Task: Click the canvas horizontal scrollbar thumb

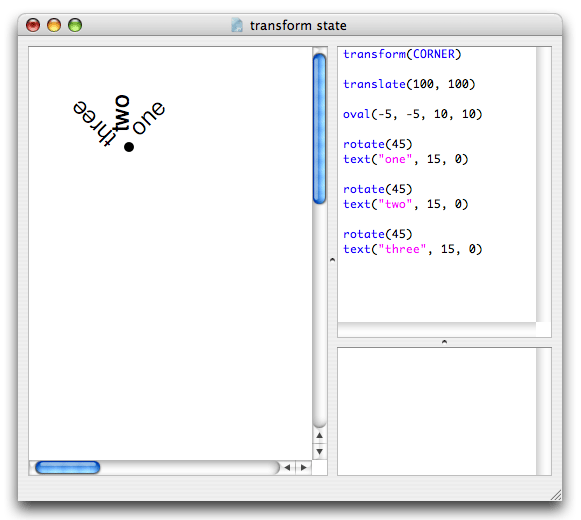Action: (67, 467)
